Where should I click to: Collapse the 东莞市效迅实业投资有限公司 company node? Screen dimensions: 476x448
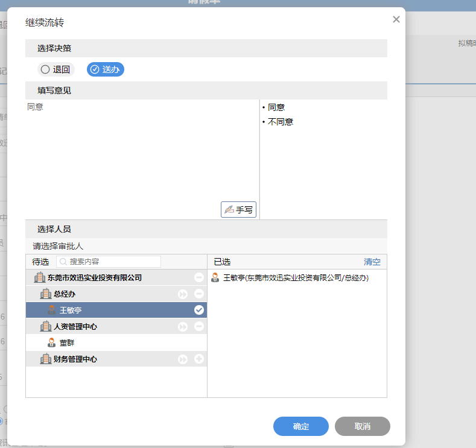(199, 277)
